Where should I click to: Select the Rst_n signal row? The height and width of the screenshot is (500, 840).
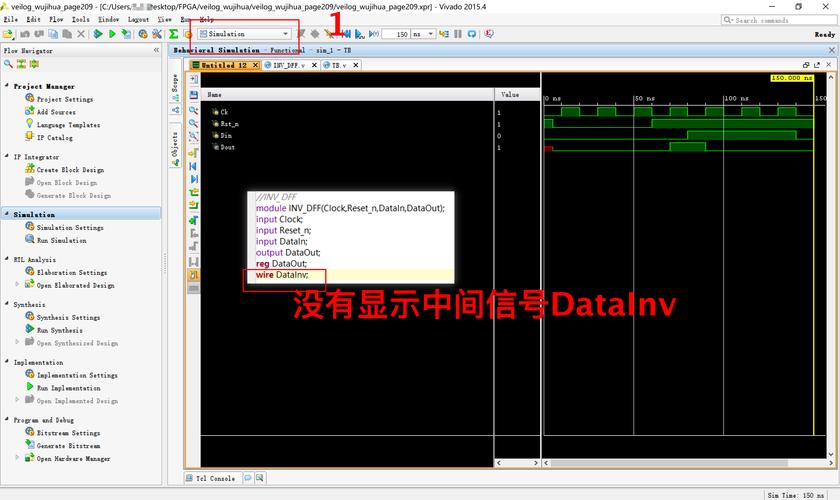347,124
